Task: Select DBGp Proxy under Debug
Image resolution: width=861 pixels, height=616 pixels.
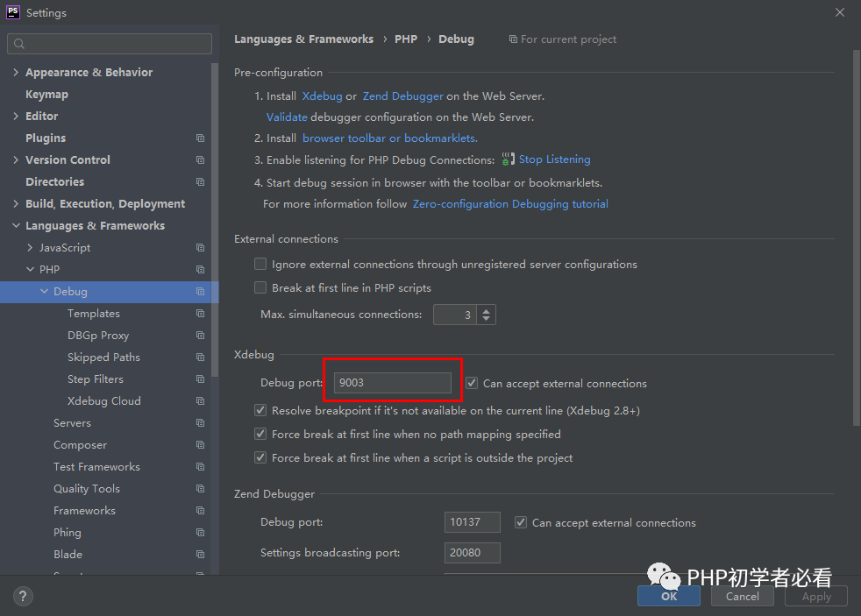Action: (x=98, y=336)
